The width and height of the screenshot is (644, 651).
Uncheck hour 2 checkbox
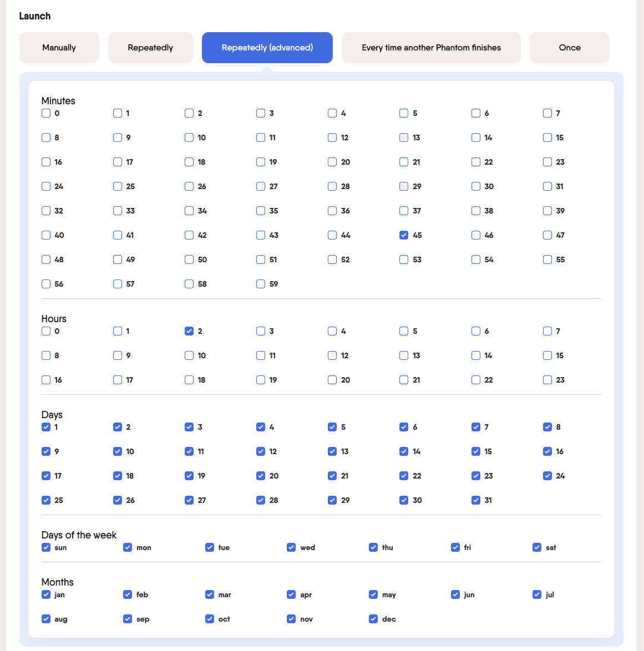coord(189,331)
